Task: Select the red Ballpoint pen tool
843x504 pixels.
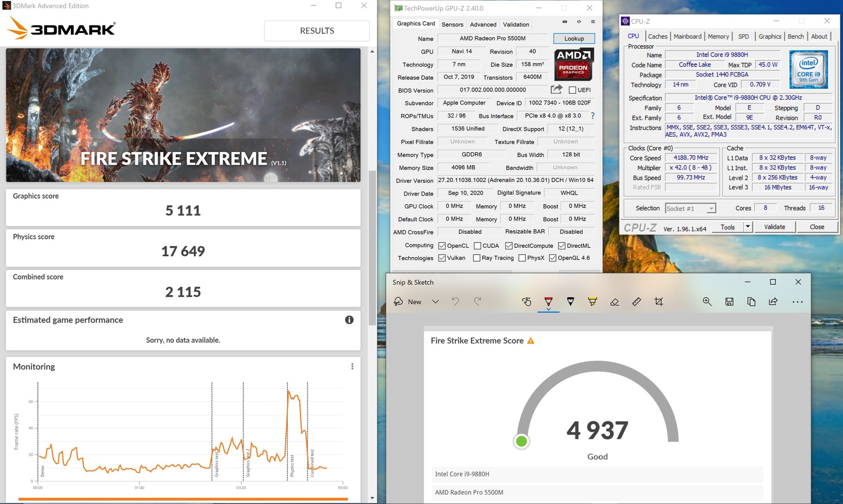Action: [548, 301]
